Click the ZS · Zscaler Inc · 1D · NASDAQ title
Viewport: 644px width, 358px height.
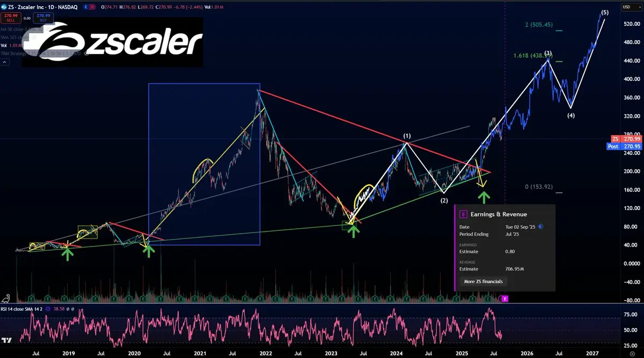pyautogui.click(x=42, y=7)
